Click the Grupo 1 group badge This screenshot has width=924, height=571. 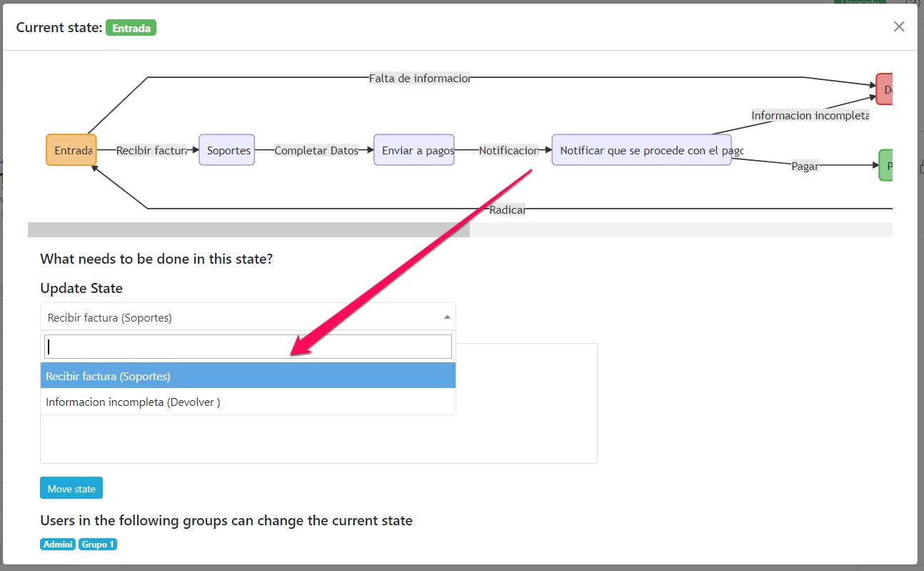point(98,545)
